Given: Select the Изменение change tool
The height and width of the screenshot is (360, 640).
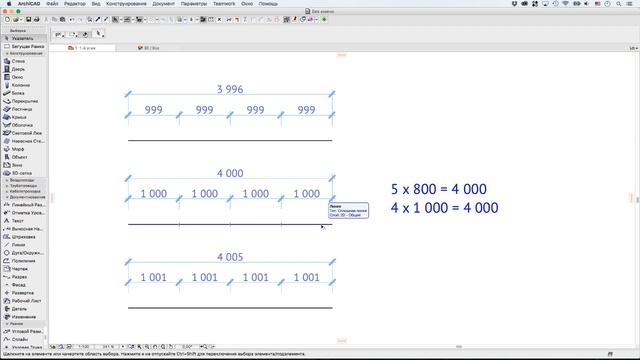Looking at the screenshot, I should (24, 317).
